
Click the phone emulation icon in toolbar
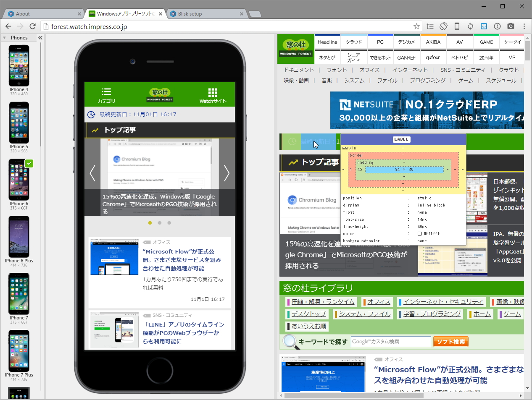pyautogui.click(x=457, y=26)
